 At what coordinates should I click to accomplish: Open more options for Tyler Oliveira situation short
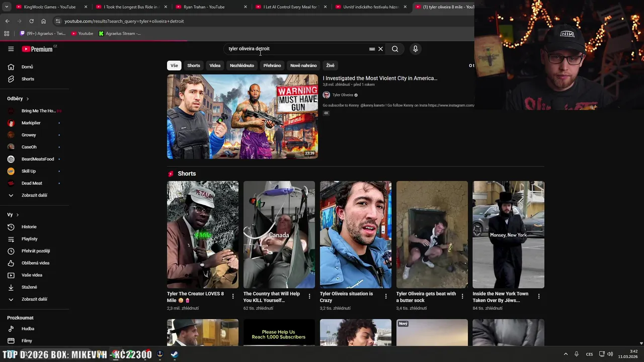tap(386, 297)
